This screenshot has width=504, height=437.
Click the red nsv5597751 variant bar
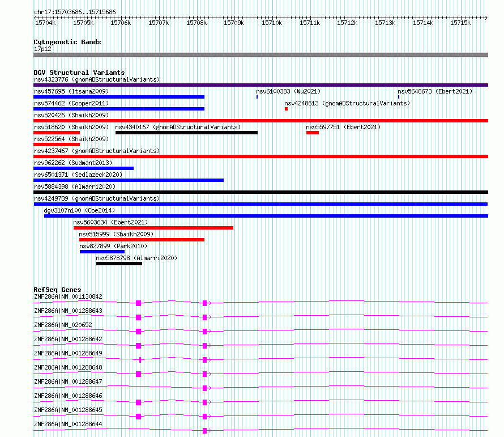(x=313, y=133)
